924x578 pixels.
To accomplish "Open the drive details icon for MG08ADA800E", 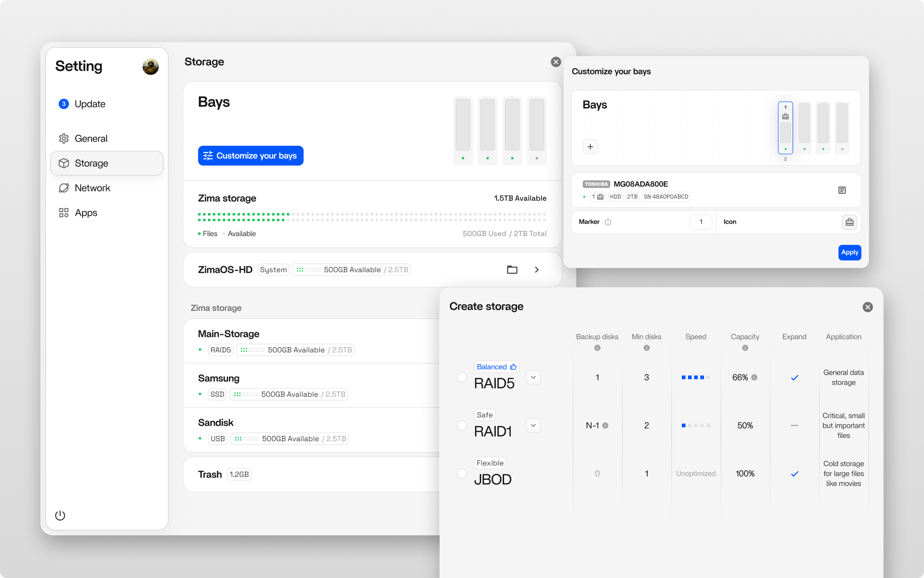I will [x=842, y=190].
